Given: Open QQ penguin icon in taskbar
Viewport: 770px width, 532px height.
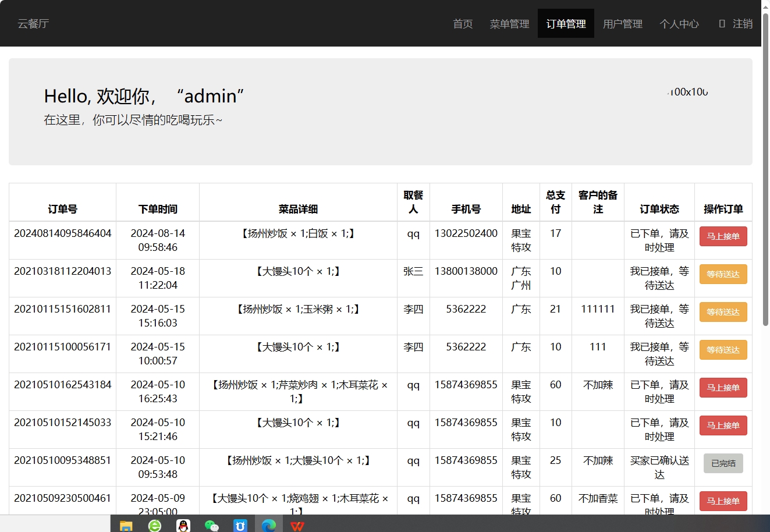Looking at the screenshot, I should [183, 526].
